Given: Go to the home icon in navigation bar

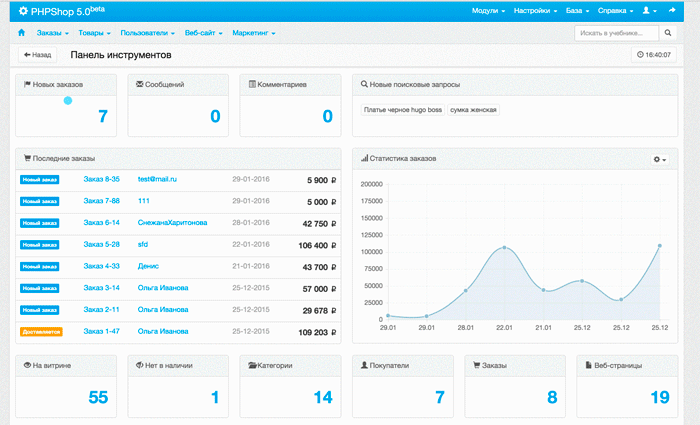Looking at the screenshot, I should [21, 33].
